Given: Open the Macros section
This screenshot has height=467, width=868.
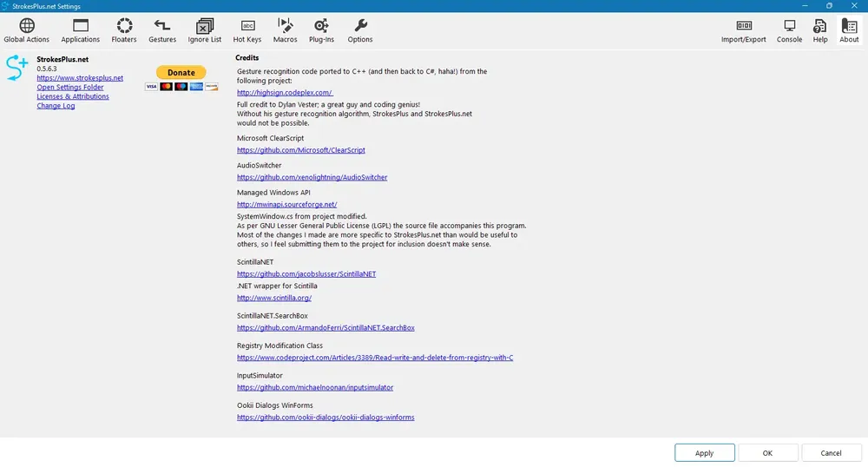Looking at the screenshot, I should pyautogui.click(x=285, y=30).
